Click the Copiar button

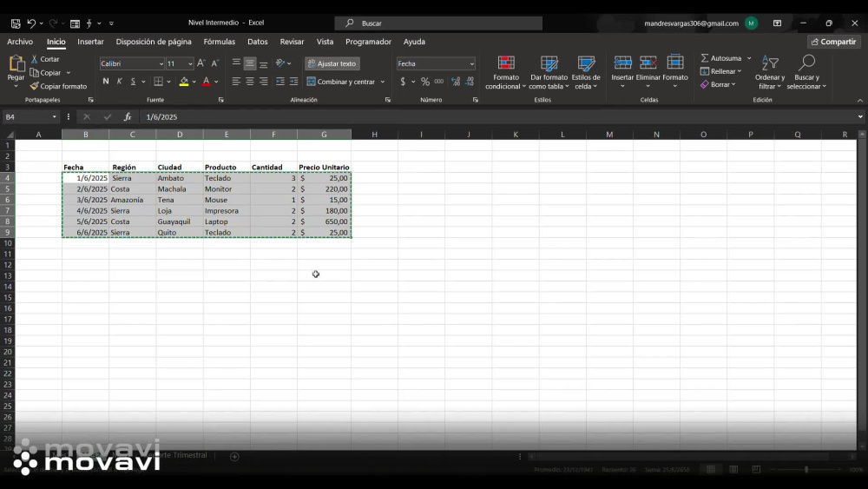click(x=45, y=73)
